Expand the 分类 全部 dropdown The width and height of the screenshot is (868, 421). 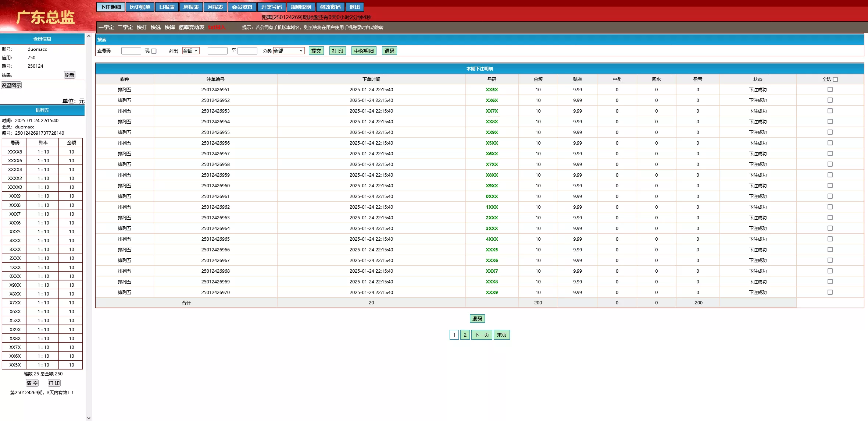(288, 51)
